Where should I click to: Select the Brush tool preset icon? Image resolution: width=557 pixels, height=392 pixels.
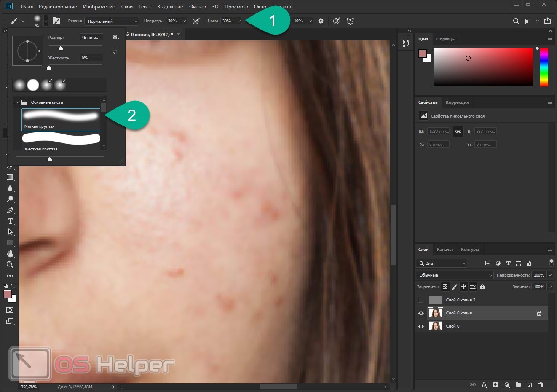click(x=14, y=21)
